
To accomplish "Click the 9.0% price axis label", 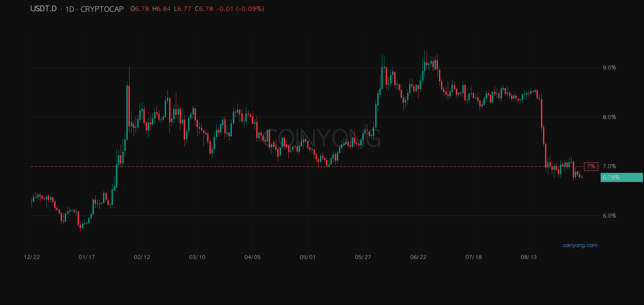I will [x=609, y=68].
